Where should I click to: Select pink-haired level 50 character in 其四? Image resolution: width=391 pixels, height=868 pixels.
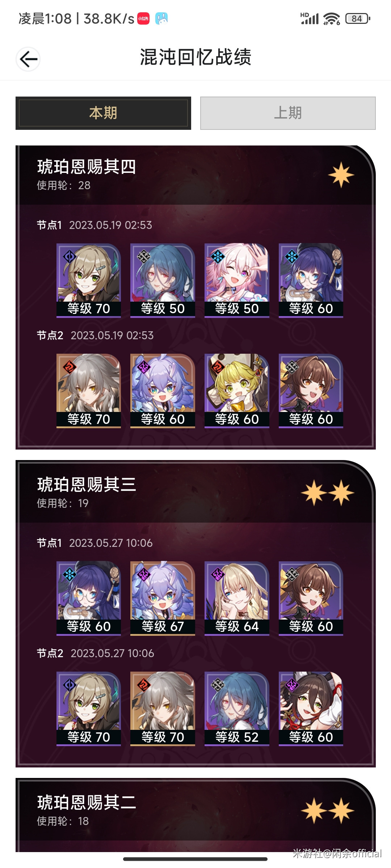[237, 280]
